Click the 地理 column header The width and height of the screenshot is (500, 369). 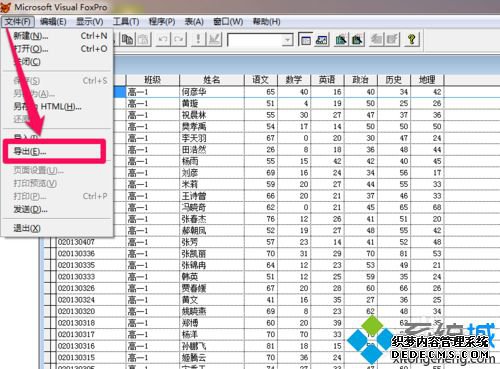coord(427,80)
